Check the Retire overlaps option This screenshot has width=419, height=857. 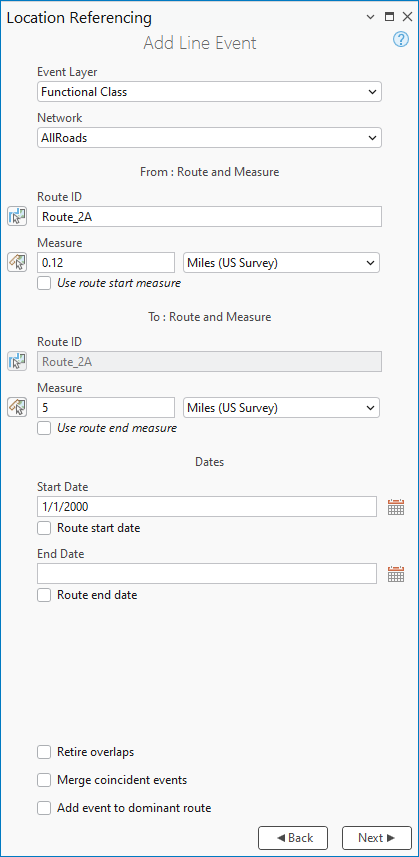click(44, 752)
